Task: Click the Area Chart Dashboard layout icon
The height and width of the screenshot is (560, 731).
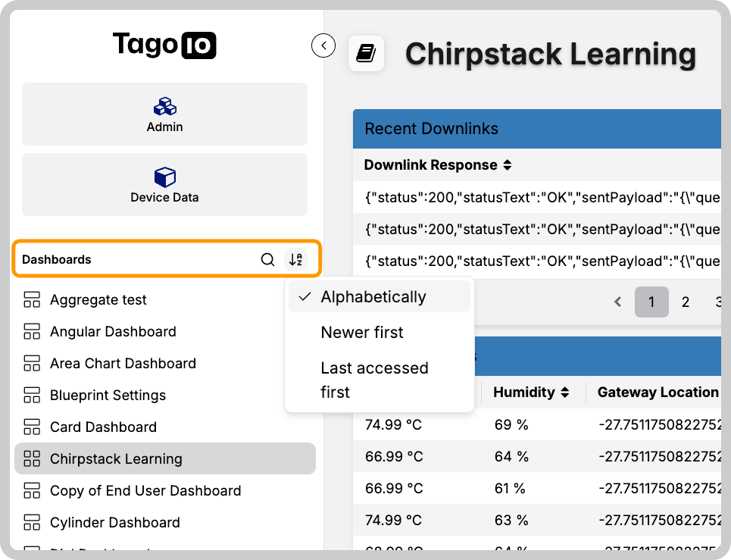Action: click(x=32, y=363)
